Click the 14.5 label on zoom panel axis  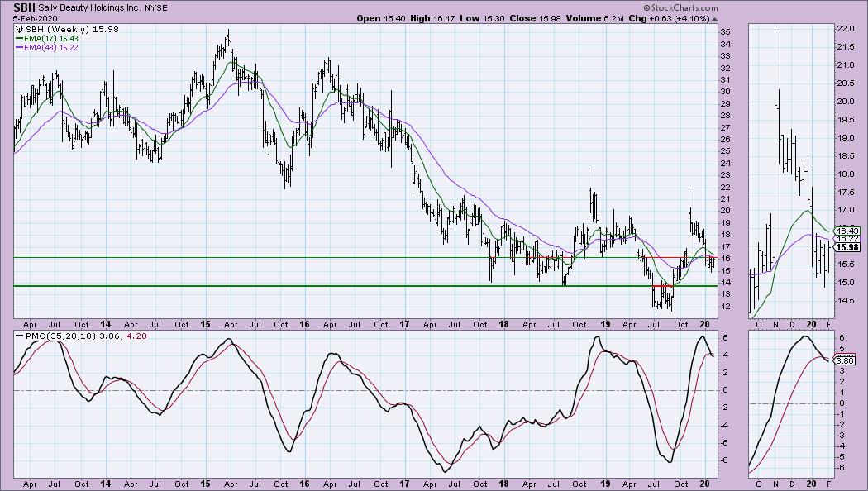[846, 301]
